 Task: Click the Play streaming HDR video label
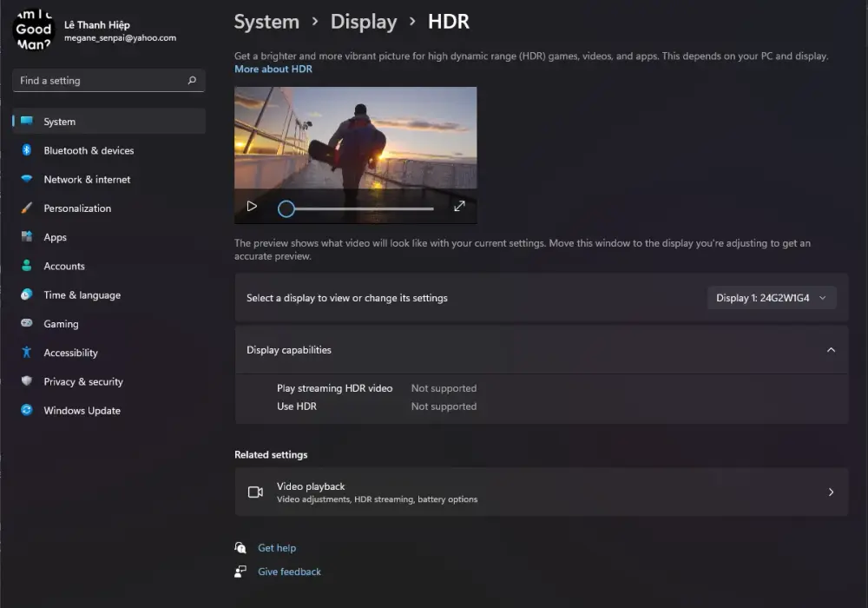pyautogui.click(x=334, y=388)
